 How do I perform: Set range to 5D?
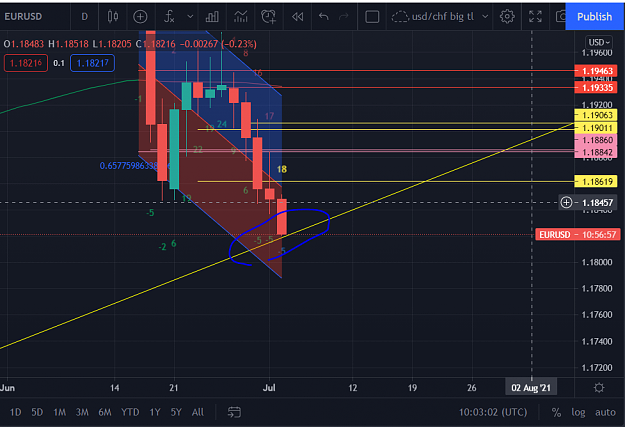[37, 412]
